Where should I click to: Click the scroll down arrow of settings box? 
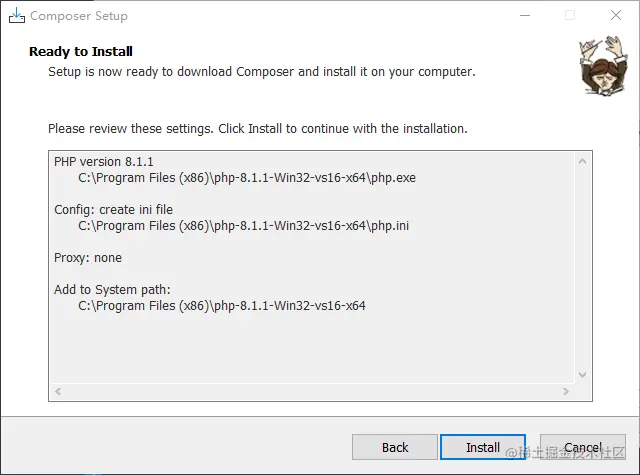(x=582, y=375)
